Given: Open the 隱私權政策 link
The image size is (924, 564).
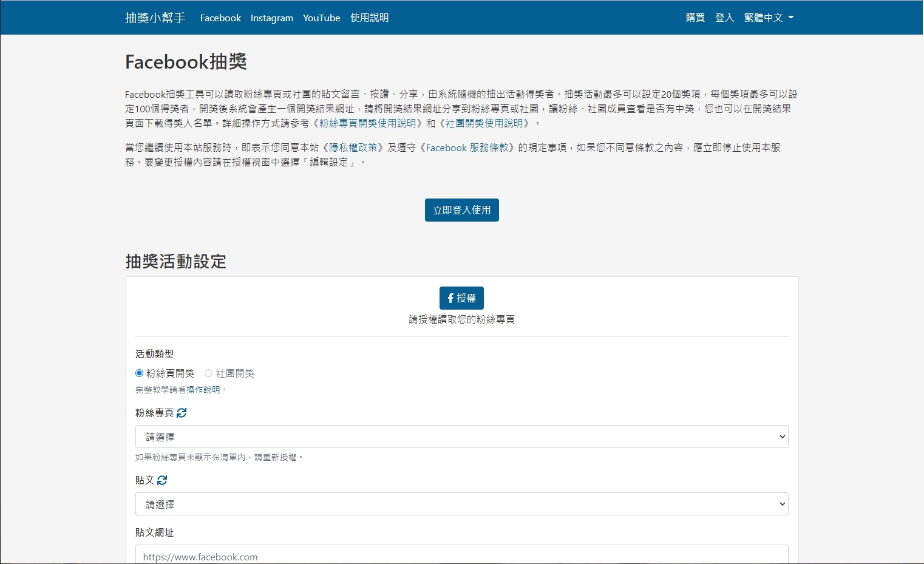Looking at the screenshot, I should click(x=353, y=148).
